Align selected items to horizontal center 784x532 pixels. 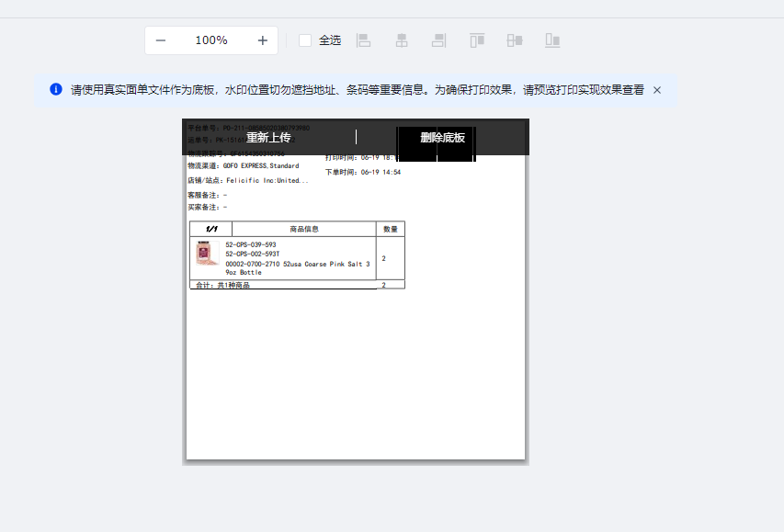tap(402, 40)
